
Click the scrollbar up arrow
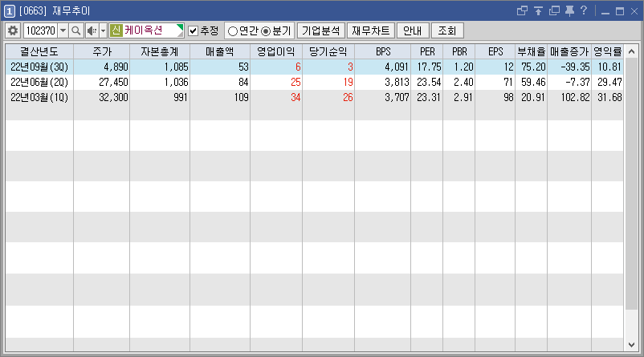(632, 51)
